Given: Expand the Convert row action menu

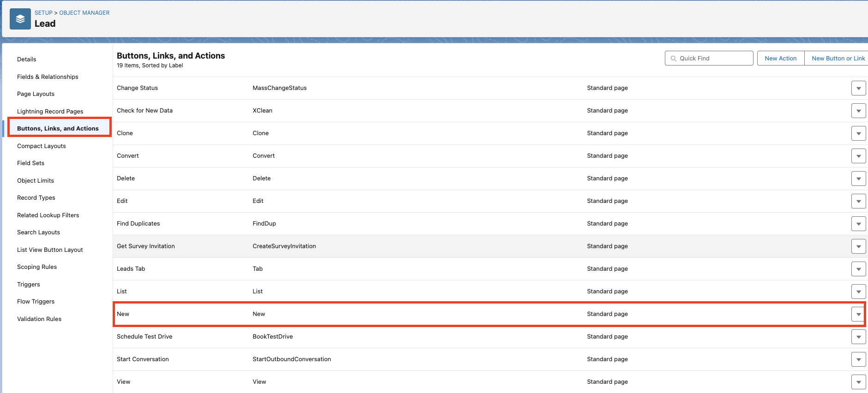Looking at the screenshot, I should click(x=858, y=156).
